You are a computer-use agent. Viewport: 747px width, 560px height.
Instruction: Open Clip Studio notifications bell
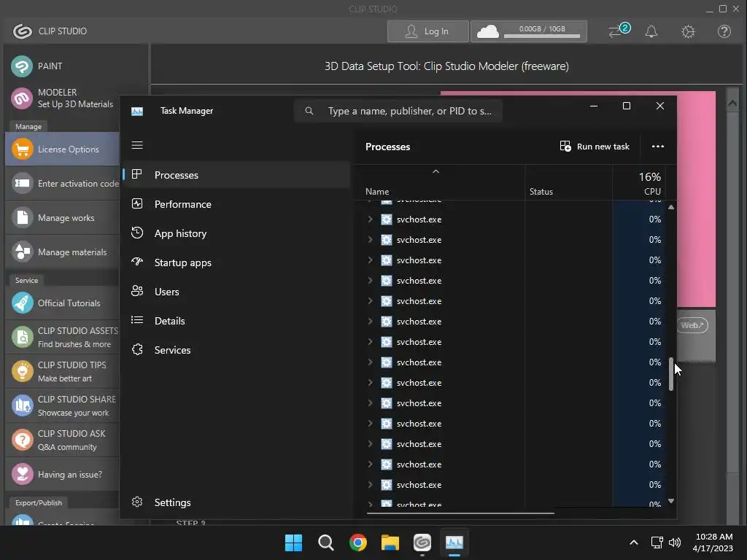point(651,31)
